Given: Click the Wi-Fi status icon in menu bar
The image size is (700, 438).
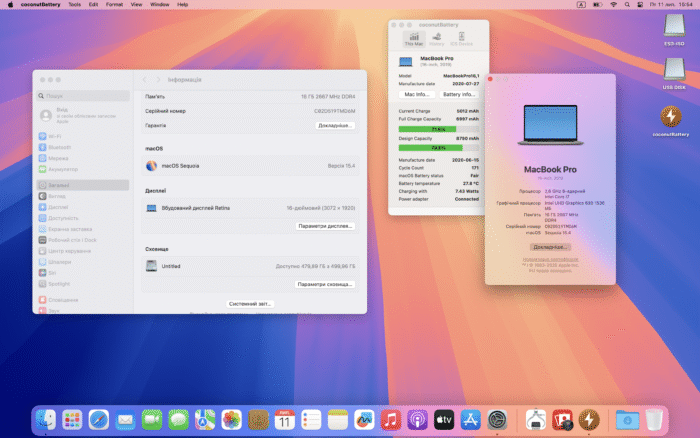Looking at the screenshot, I should point(613,4).
